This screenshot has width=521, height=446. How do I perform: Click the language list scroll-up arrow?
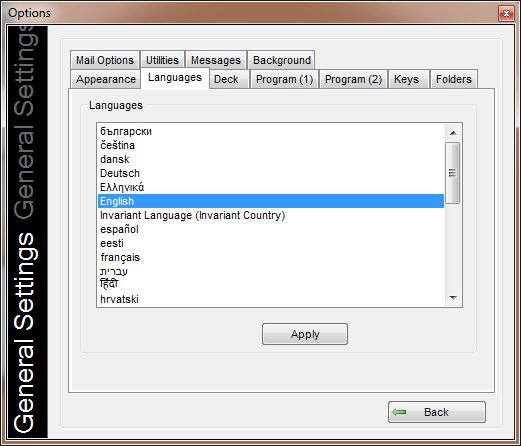point(453,133)
